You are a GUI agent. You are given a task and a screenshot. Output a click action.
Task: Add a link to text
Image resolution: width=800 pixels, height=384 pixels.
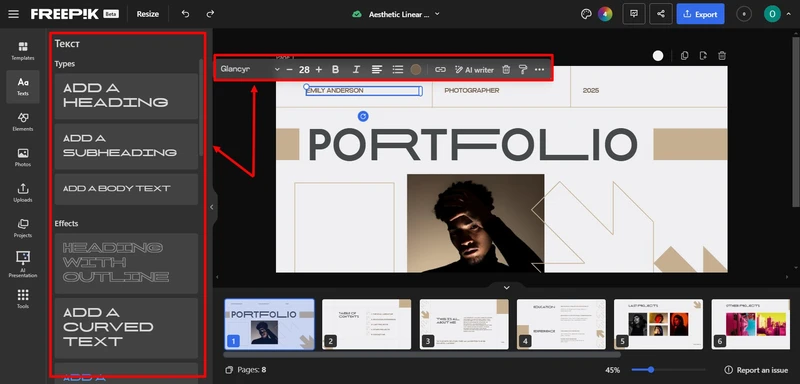click(x=440, y=69)
